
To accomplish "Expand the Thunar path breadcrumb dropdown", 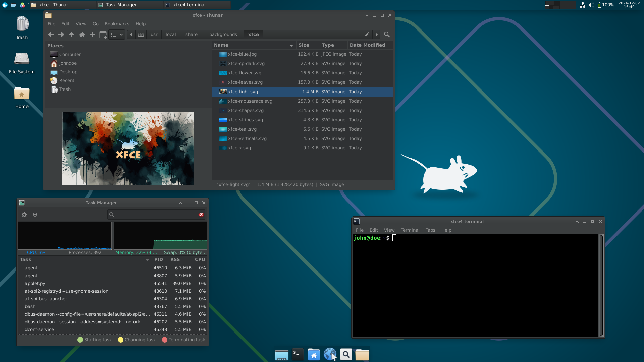I will click(x=376, y=34).
